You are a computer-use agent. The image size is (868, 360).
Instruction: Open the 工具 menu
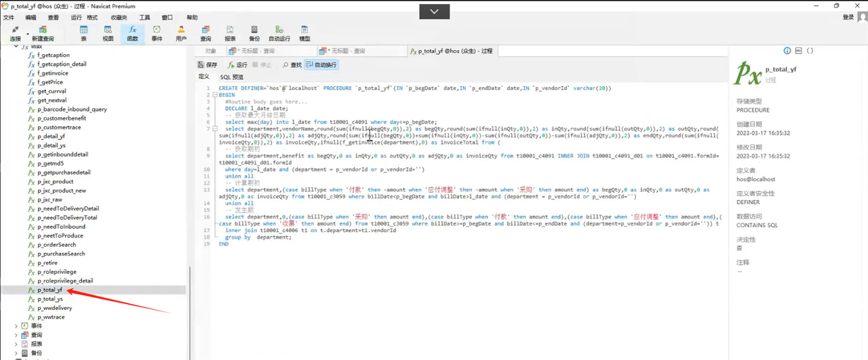pos(144,17)
